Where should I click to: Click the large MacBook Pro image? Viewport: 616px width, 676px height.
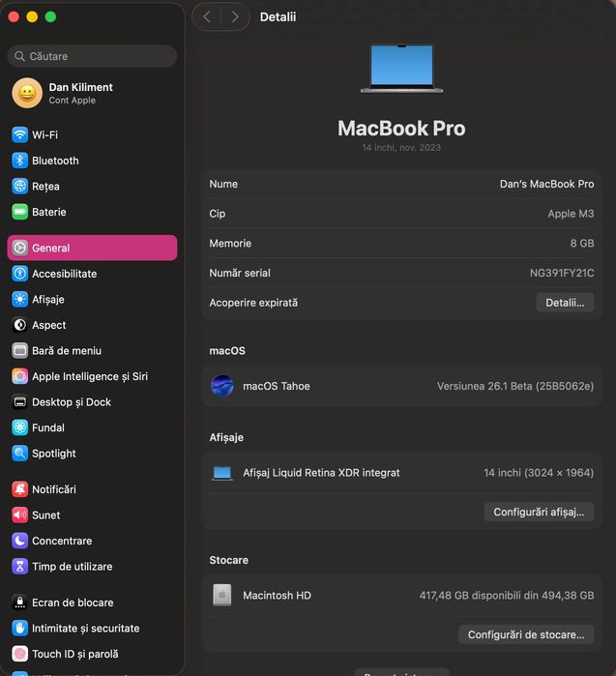tap(401, 69)
